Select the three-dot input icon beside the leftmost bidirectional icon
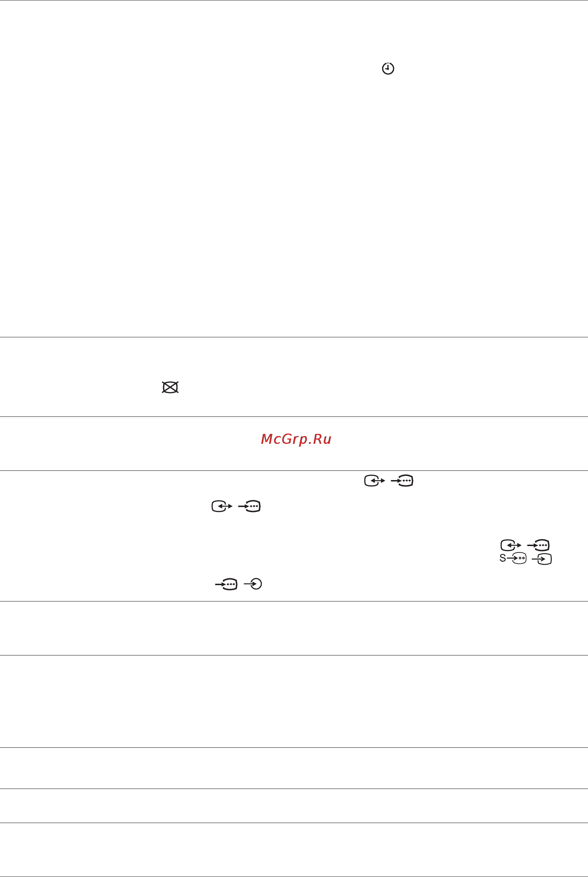Viewport: 588px width, 877px height. 249,506
